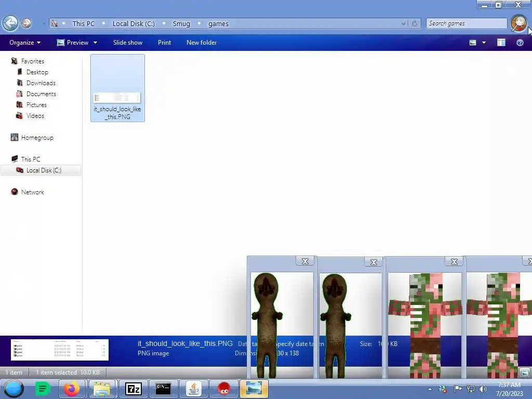Click the Documents sidebar icon

(20, 94)
